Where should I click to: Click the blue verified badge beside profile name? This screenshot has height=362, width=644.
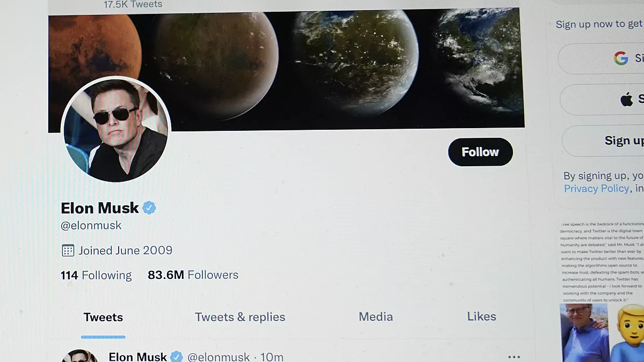[149, 208]
